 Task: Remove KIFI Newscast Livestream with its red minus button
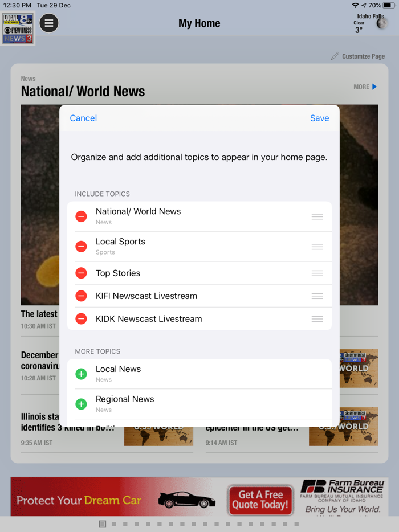tap(81, 296)
